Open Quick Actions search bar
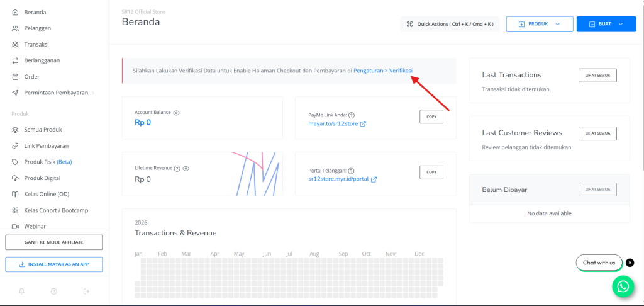 click(450, 24)
